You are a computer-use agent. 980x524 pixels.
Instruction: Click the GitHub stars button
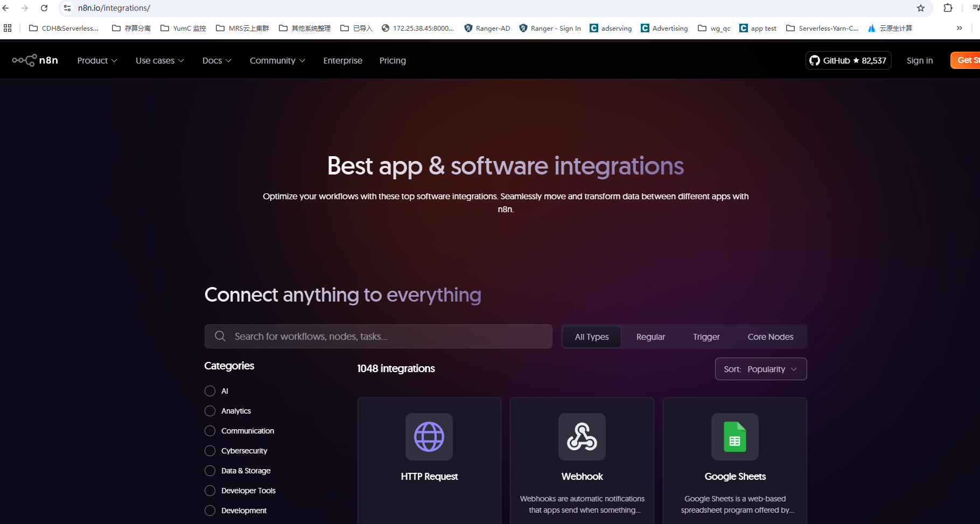pyautogui.click(x=849, y=60)
